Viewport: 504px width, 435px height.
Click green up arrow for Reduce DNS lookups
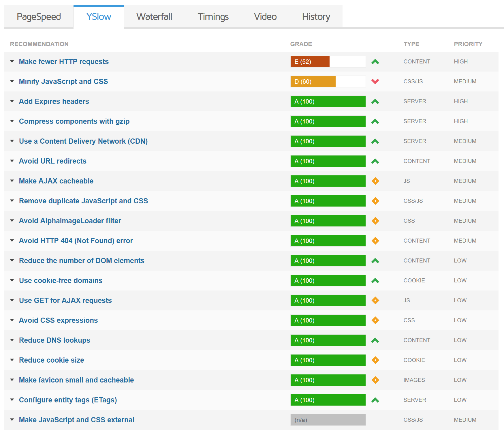pyautogui.click(x=375, y=340)
